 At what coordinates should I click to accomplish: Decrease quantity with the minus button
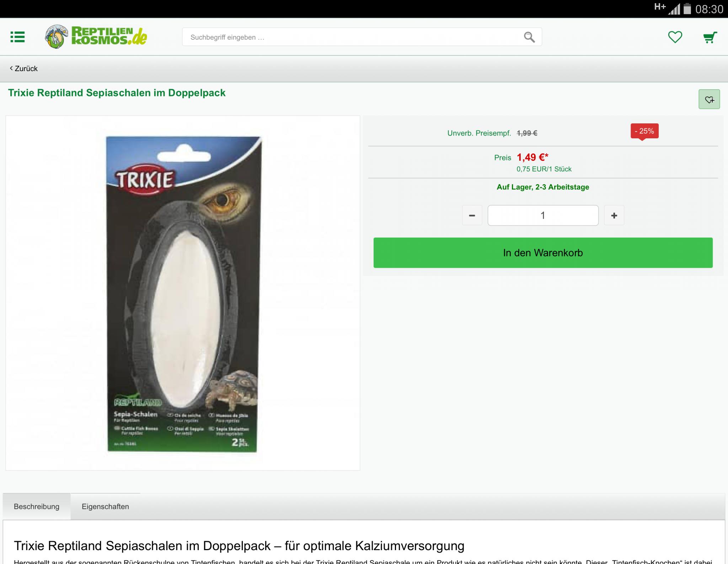(x=472, y=216)
